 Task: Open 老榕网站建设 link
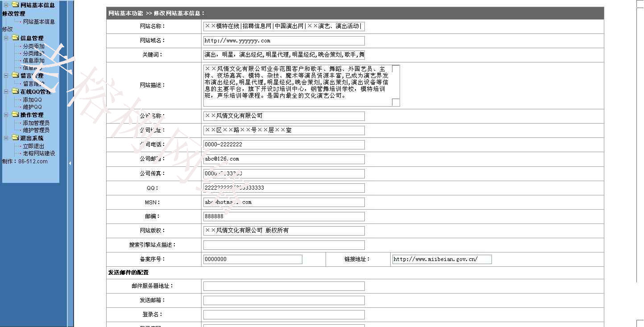(39, 153)
